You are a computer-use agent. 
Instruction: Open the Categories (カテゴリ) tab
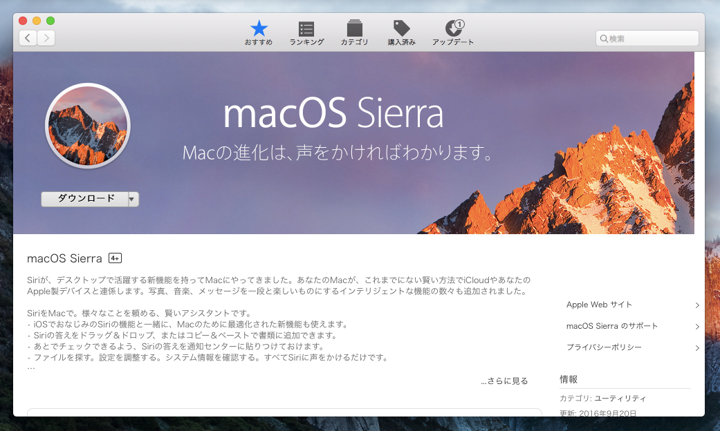(x=354, y=33)
